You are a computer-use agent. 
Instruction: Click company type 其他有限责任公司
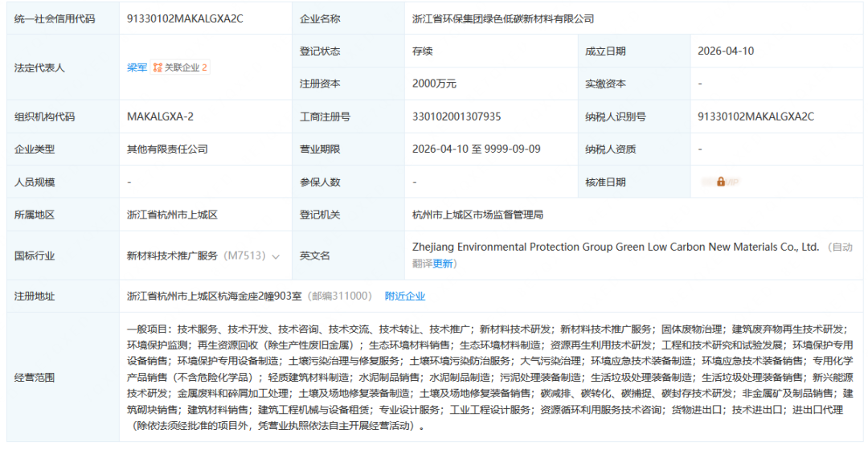pos(167,149)
